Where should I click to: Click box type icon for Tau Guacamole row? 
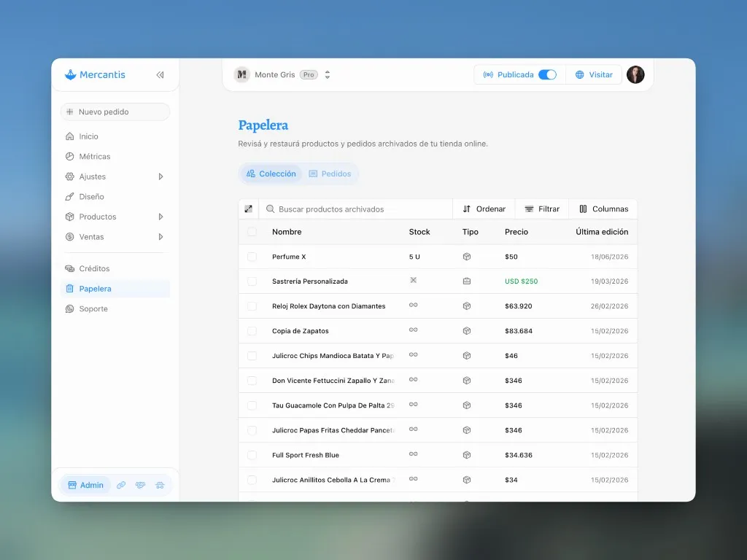tap(467, 405)
